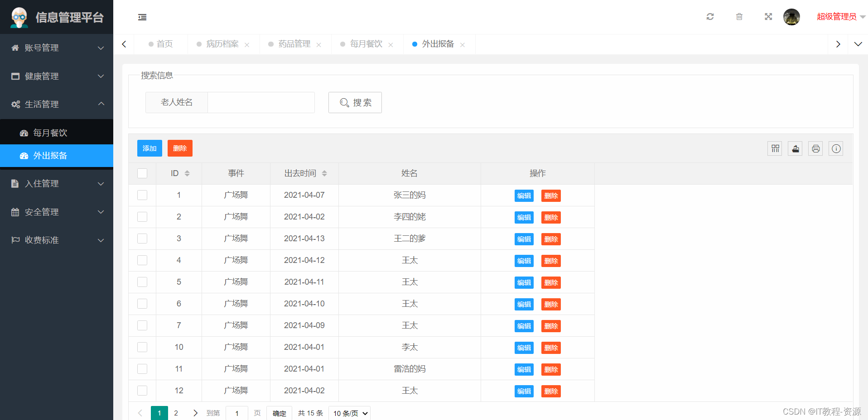This screenshot has width=868, height=420.
Task: Toggle the sidebar collapse icon
Action: (x=142, y=17)
